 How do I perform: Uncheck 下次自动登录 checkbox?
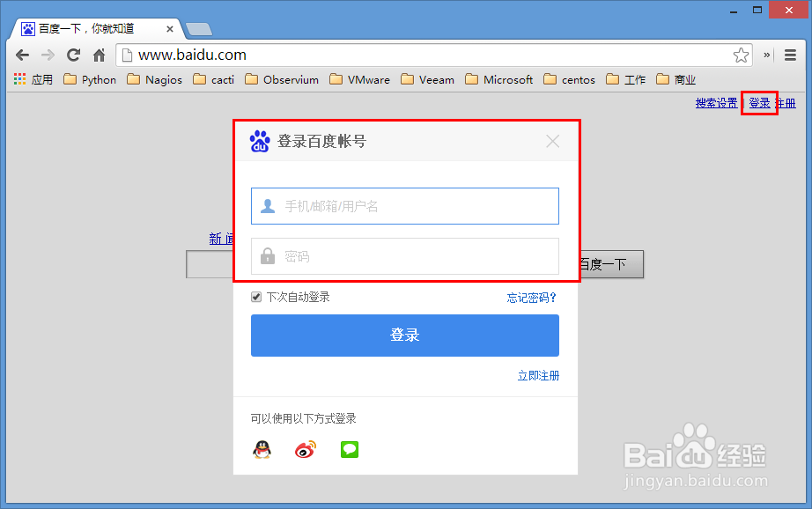point(256,297)
